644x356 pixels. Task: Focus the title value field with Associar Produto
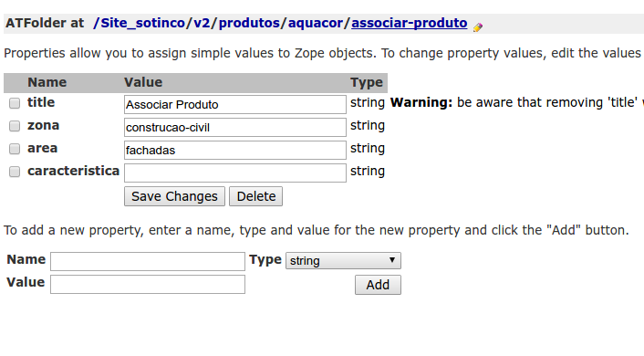[x=235, y=104]
